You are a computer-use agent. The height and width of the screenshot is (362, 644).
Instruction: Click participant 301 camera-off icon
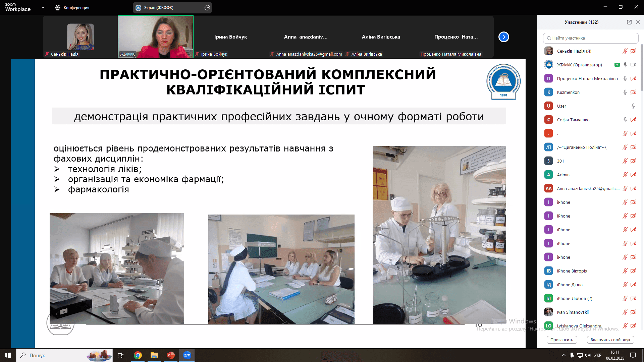(x=633, y=161)
